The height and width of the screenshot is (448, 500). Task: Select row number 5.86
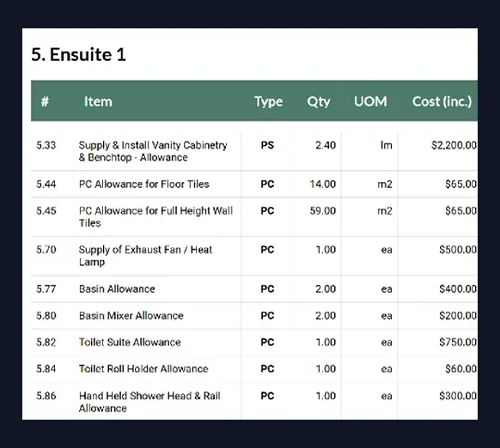[x=46, y=396]
